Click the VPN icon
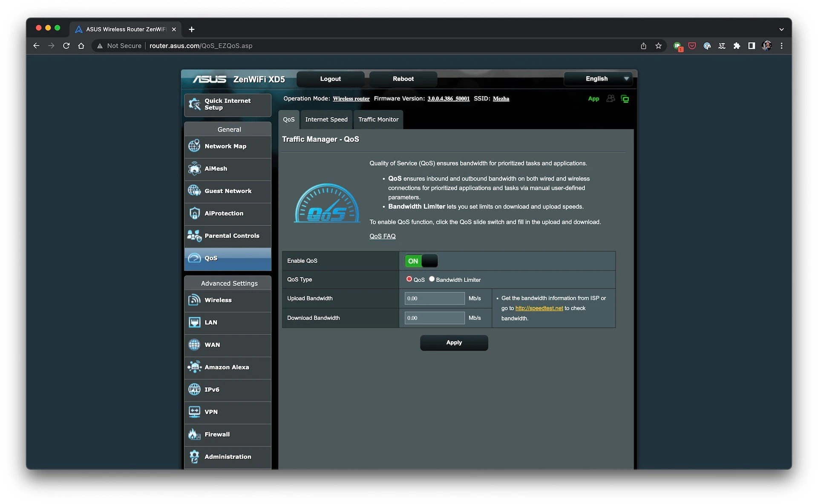 coord(194,412)
